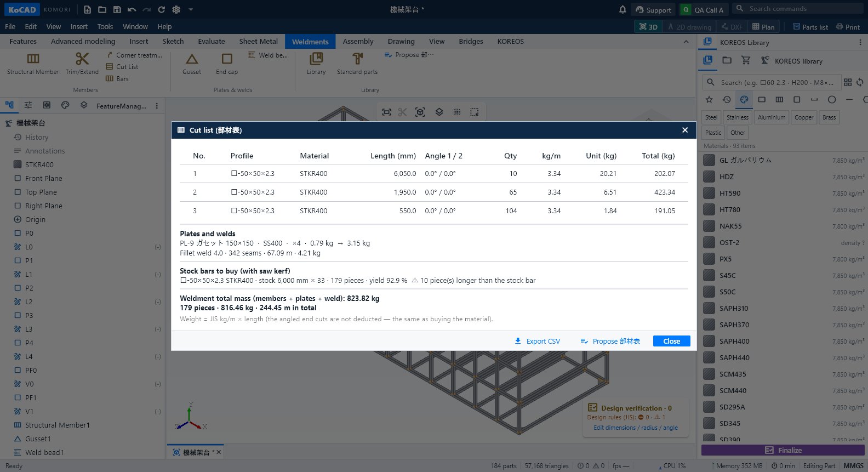Switch to the Property manager sliders tab
The height and width of the screenshot is (472, 868).
coord(28,105)
